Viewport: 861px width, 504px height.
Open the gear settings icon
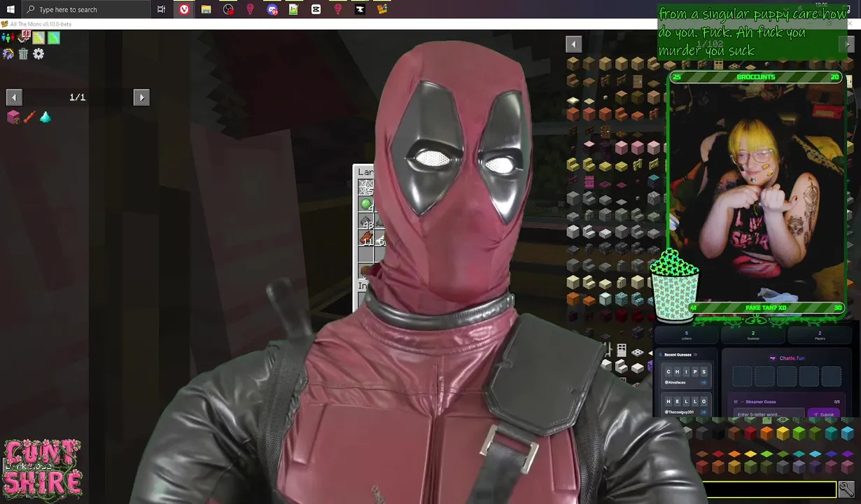38,54
